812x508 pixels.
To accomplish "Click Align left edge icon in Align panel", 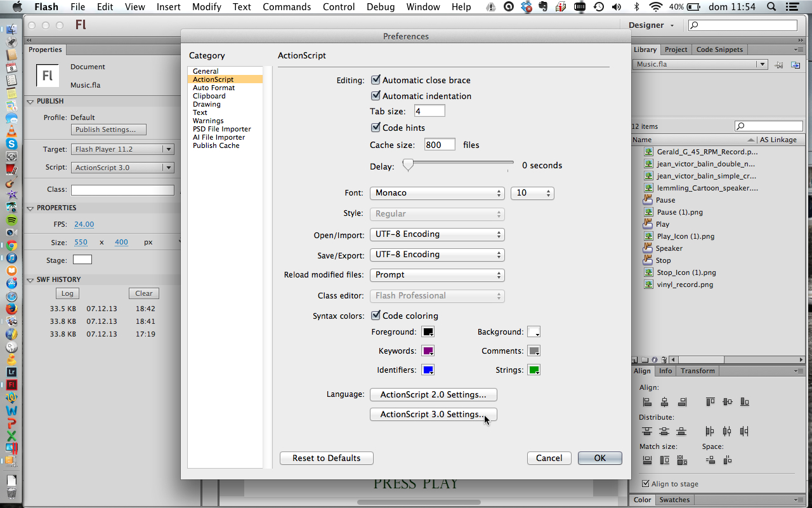I will click(x=647, y=402).
